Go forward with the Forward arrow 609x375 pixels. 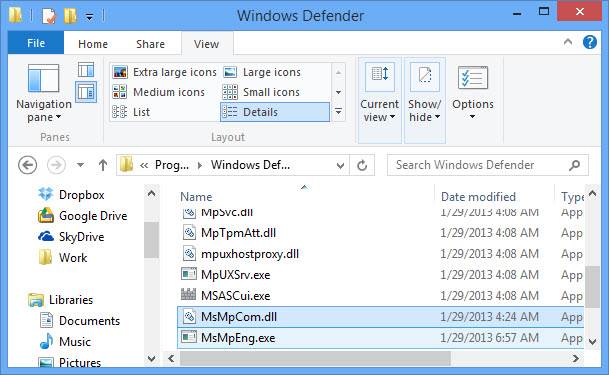click(56, 165)
